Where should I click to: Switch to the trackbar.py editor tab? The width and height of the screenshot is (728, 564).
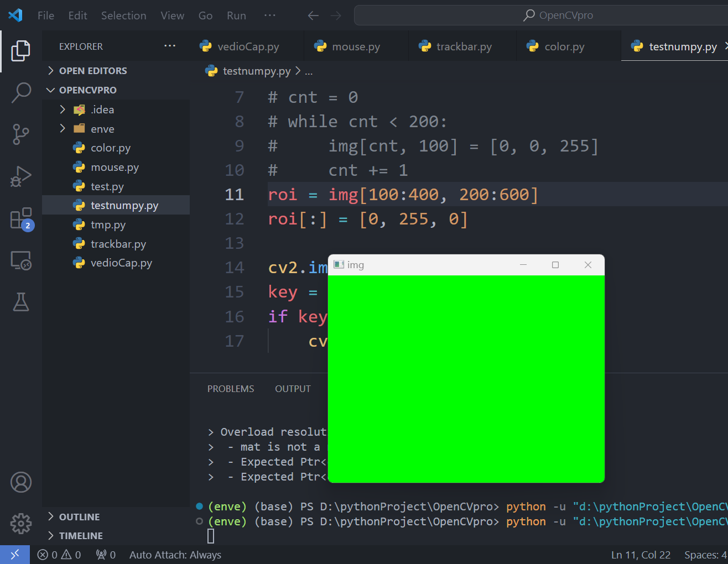tap(464, 46)
